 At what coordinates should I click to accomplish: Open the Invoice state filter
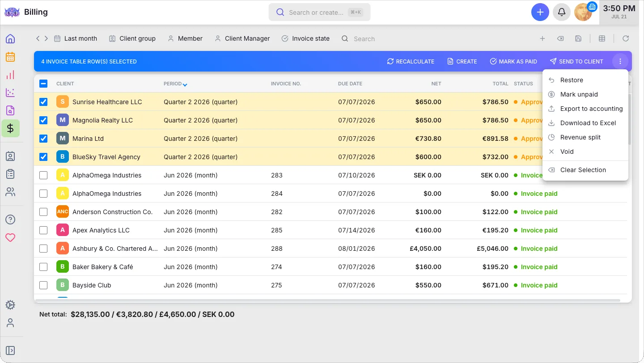click(x=305, y=38)
